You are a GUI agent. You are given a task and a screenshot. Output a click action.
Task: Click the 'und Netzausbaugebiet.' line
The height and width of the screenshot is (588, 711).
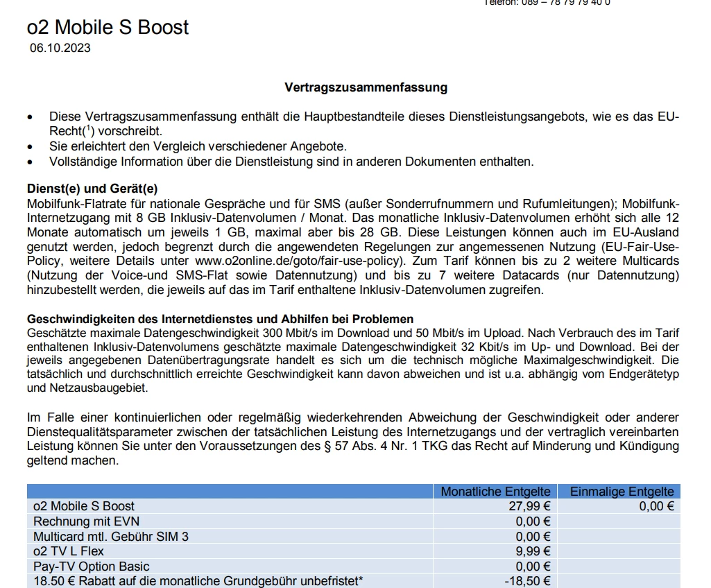coord(87,388)
